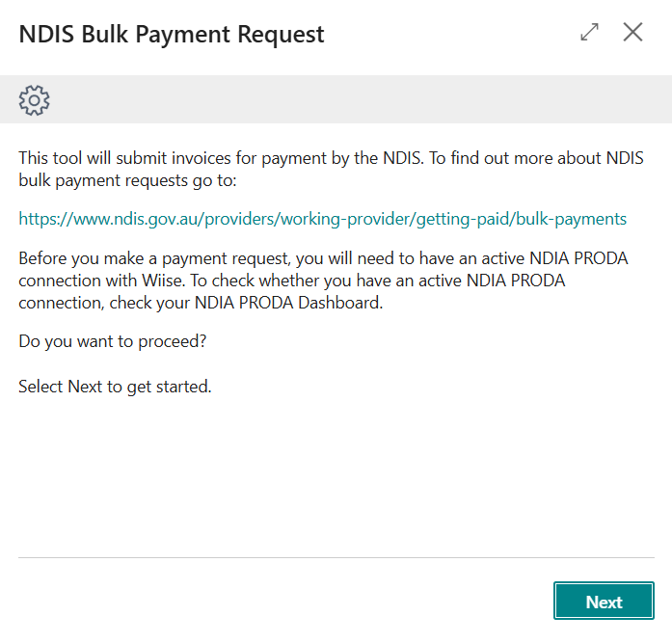Click the 'NDIA PRODA Dashboard' phrase

(287, 303)
